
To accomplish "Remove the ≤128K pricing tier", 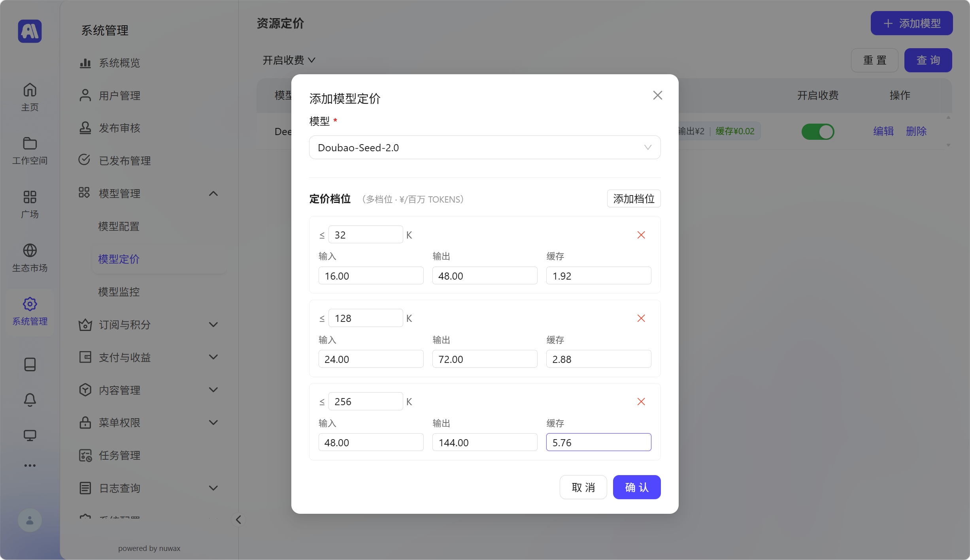I will tap(641, 318).
